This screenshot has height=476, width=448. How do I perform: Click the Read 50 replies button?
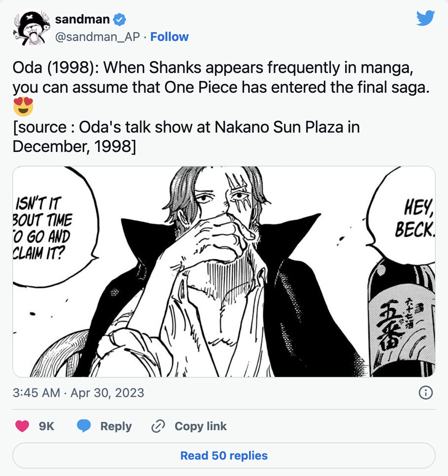pyautogui.click(x=224, y=455)
